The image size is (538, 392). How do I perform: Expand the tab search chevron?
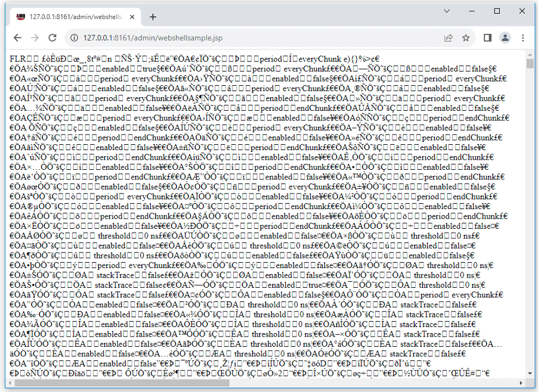pos(447,11)
